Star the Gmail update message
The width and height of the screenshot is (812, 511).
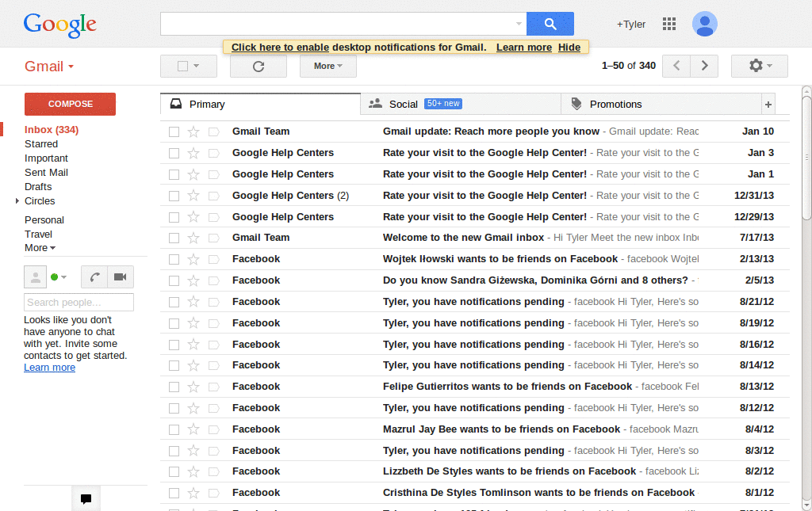[193, 132]
